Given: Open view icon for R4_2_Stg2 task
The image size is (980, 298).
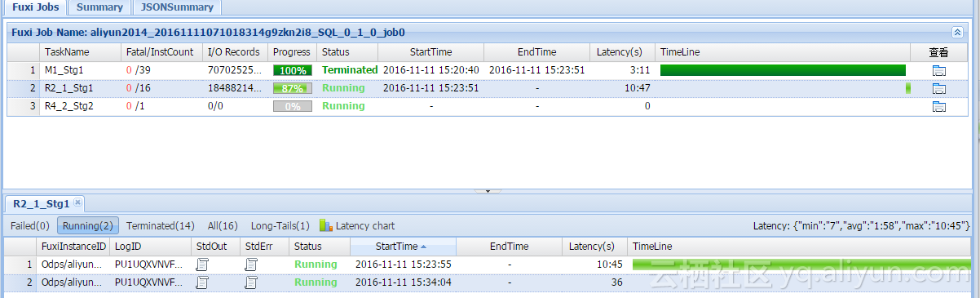Looking at the screenshot, I should click(938, 106).
